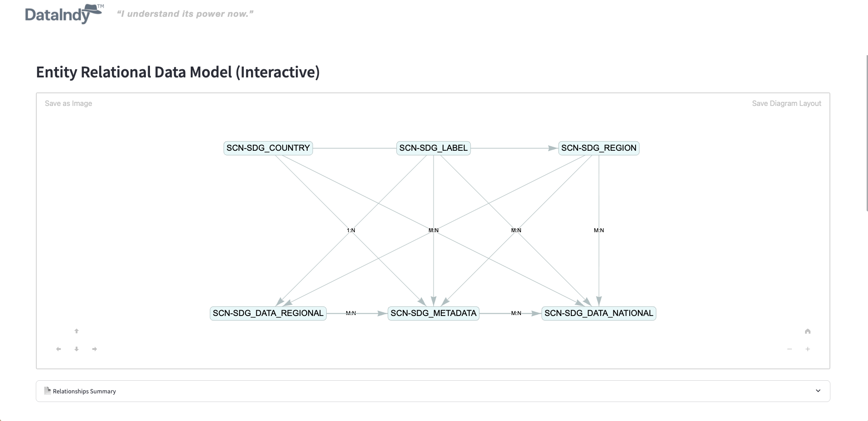Viewport: 868px width, 421px height.
Task: Pan the diagram right using the right arrow
Action: (x=95, y=349)
